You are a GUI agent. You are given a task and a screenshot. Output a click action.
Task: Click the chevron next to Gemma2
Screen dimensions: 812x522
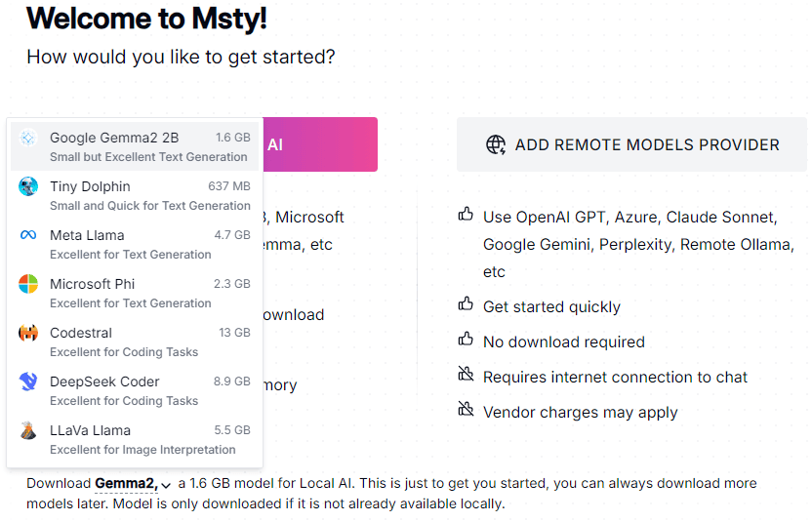(167, 485)
